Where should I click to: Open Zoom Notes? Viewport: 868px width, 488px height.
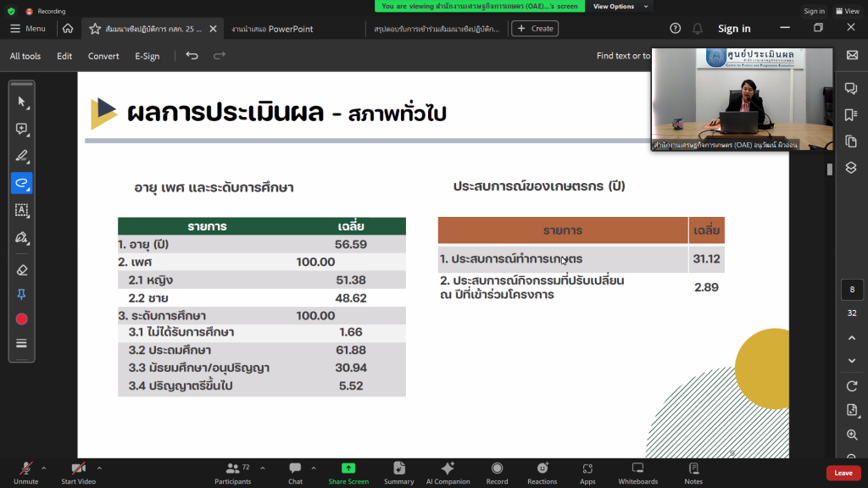pos(693,474)
